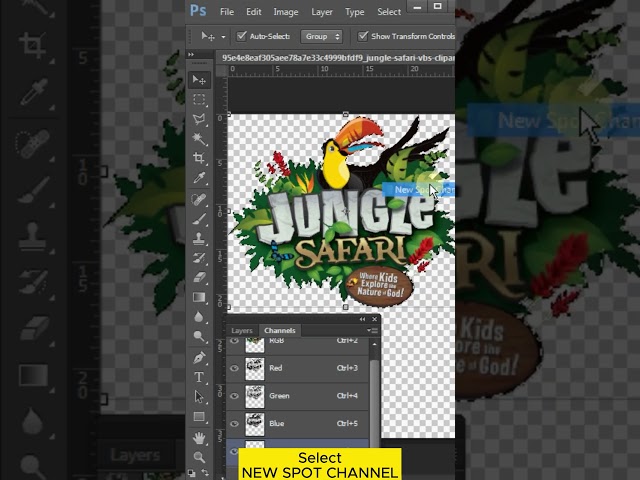Open the Select menu
Image resolution: width=640 pixels, height=480 pixels.
point(389,12)
